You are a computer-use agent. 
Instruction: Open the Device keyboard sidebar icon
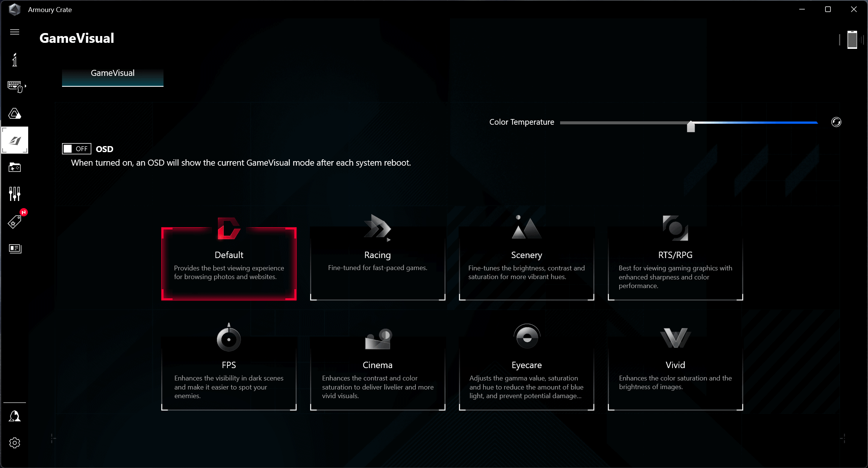coord(16,87)
